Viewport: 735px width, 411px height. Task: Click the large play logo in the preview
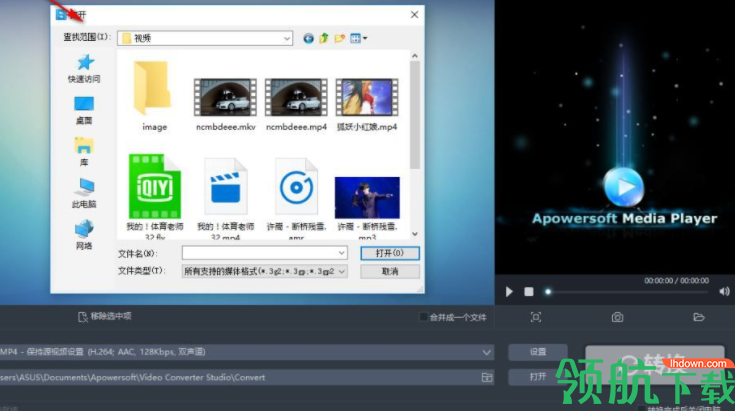pos(623,187)
